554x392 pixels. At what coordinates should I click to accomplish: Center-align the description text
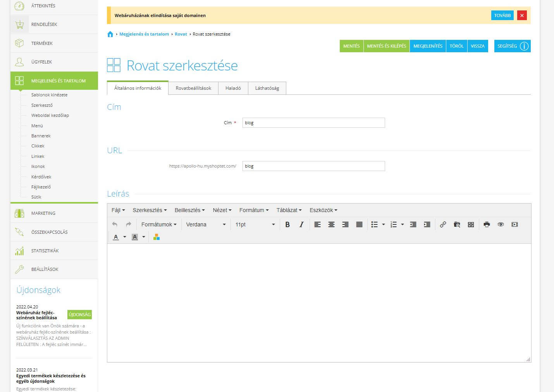pyautogui.click(x=331, y=224)
